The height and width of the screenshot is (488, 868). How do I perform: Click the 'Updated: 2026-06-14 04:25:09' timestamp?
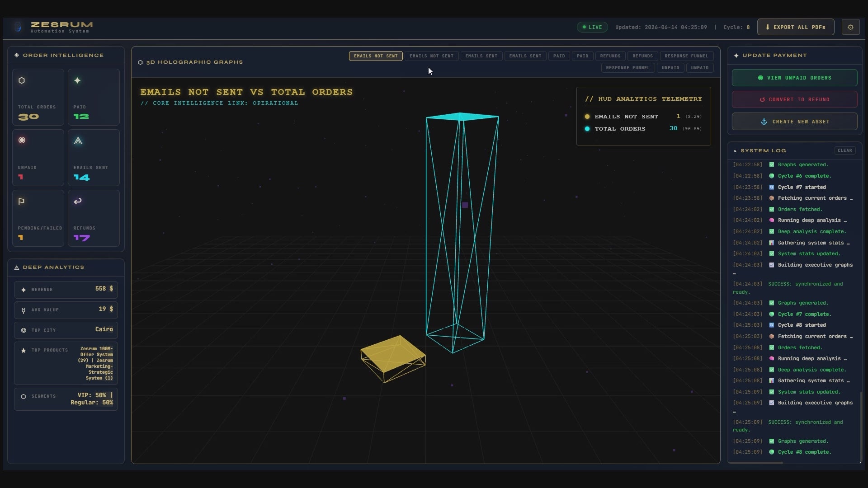tap(661, 27)
